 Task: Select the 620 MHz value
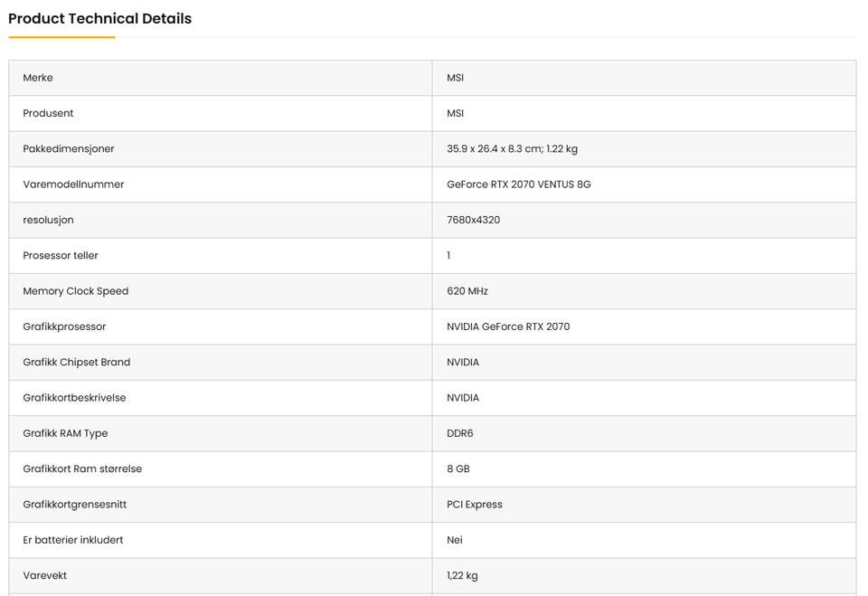click(467, 291)
